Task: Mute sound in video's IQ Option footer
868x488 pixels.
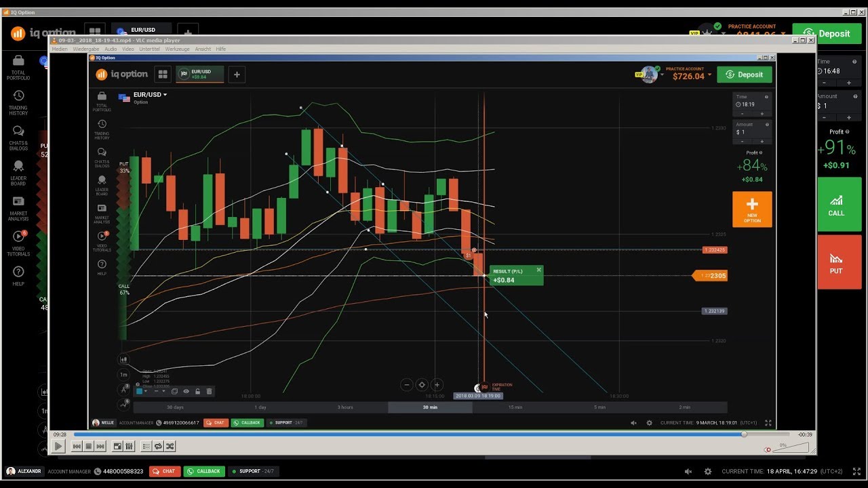Action: (633, 423)
